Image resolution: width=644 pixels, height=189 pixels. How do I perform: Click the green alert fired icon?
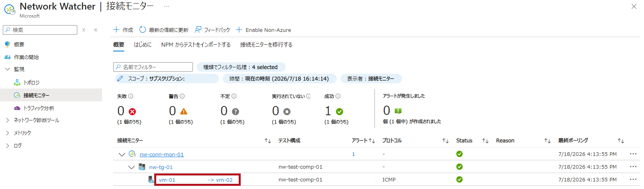point(398,111)
